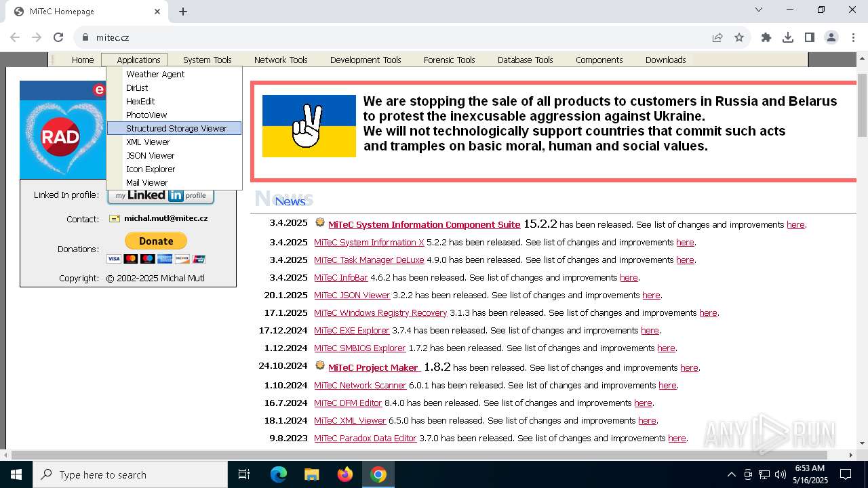The width and height of the screenshot is (868, 488).
Task: Open MiTeC Project Maker link
Action: tap(374, 367)
